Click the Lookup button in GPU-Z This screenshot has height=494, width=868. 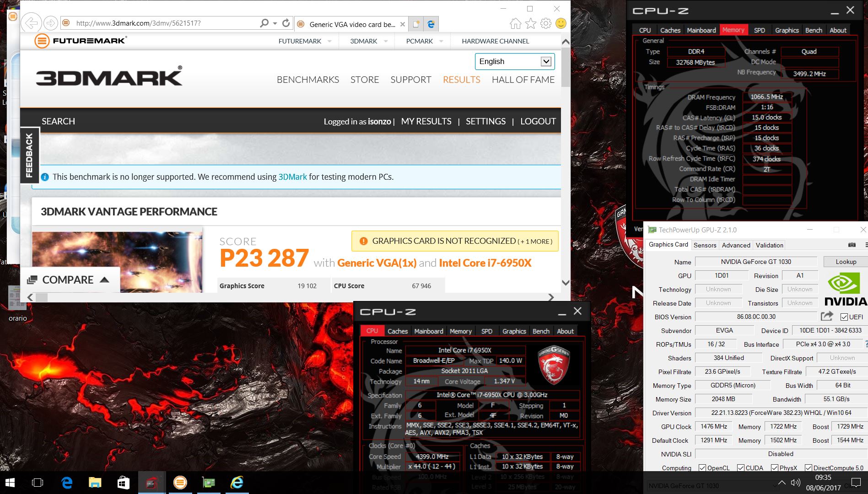[846, 262]
